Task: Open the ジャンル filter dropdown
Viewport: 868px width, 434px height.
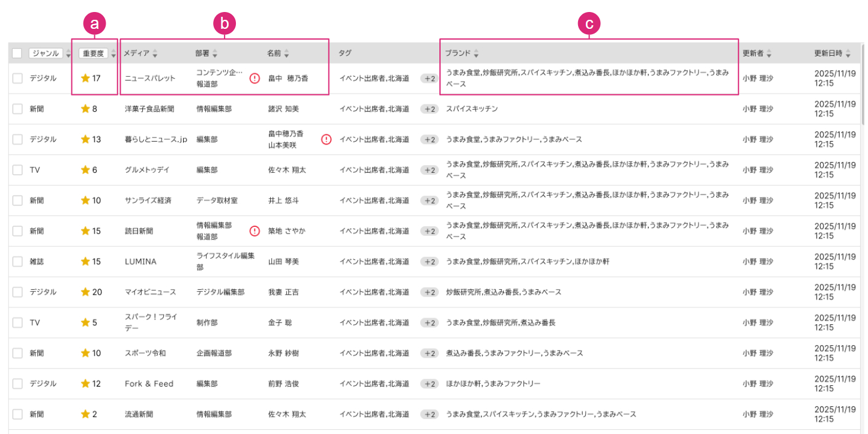Action: [x=46, y=53]
